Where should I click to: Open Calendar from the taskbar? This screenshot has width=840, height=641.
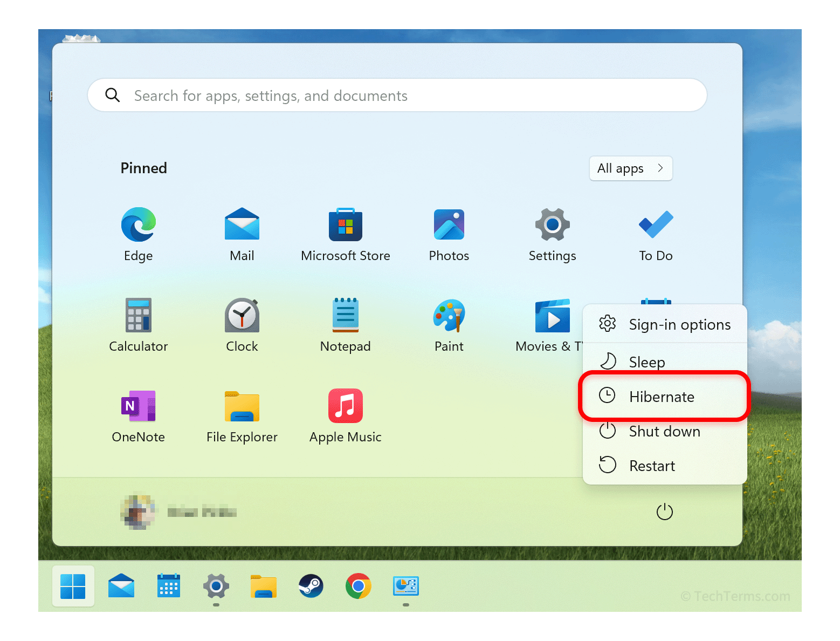click(169, 586)
